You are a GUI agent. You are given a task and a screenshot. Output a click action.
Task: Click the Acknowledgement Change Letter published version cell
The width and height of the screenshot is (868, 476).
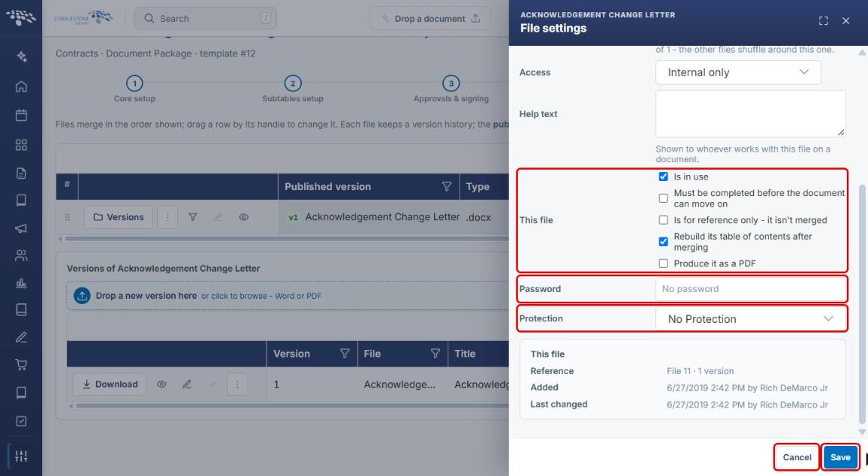368,217
